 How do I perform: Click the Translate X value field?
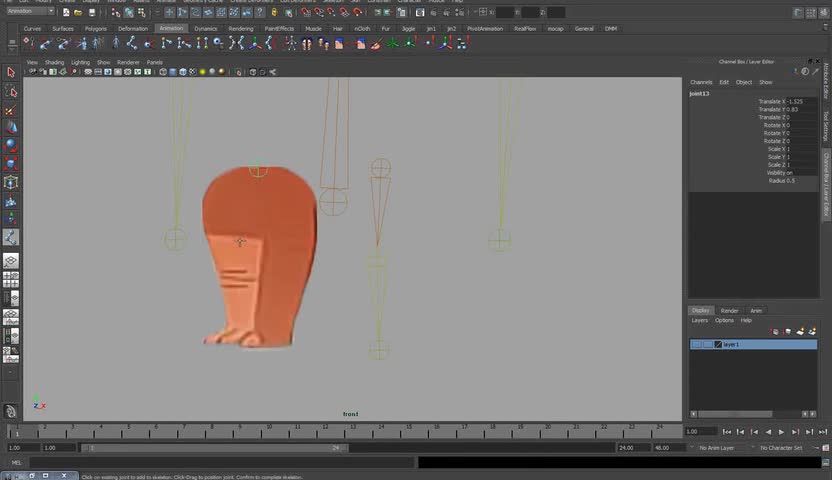[800, 101]
